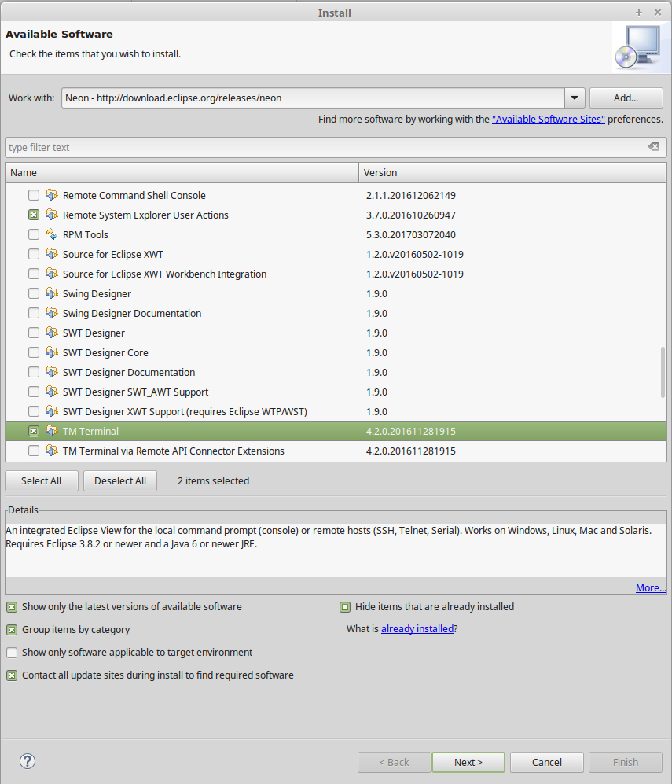Open help via the question mark icon
The height and width of the screenshot is (784, 672).
pyautogui.click(x=28, y=761)
